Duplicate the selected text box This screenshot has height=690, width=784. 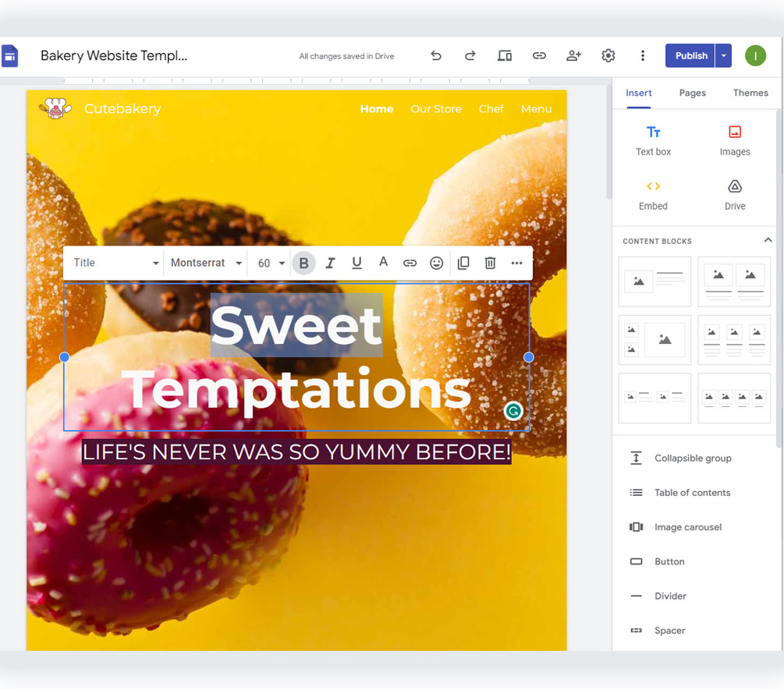click(463, 263)
